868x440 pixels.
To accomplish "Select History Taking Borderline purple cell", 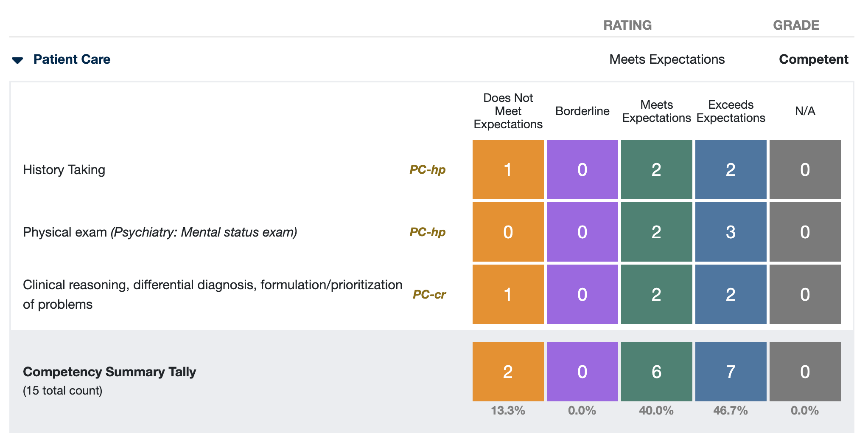I will tap(582, 169).
